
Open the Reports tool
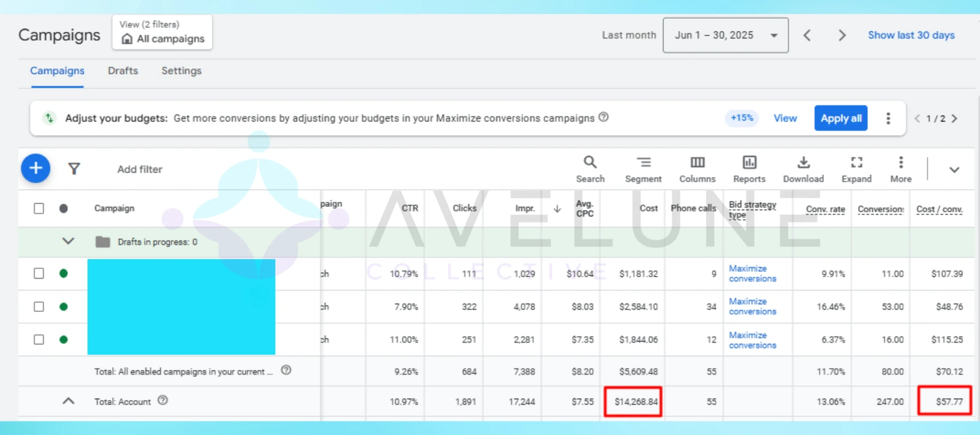tap(749, 169)
